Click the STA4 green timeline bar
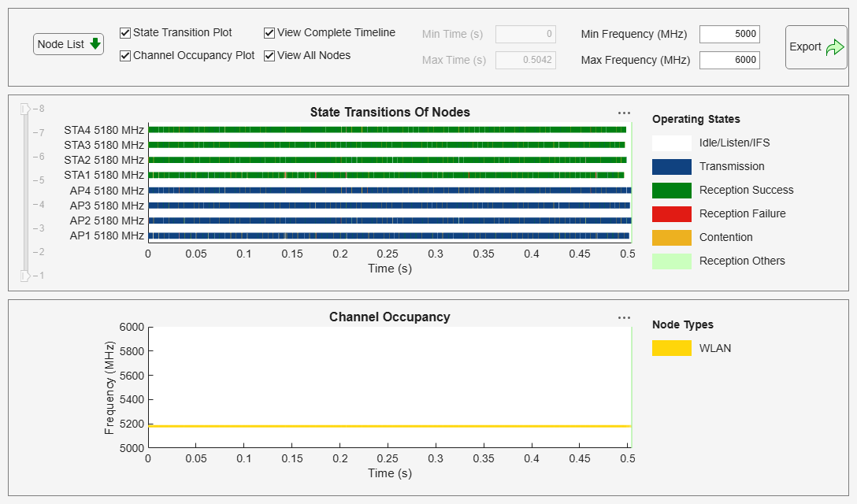The width and height of the screenshot is (857, 504). point(387,130)
